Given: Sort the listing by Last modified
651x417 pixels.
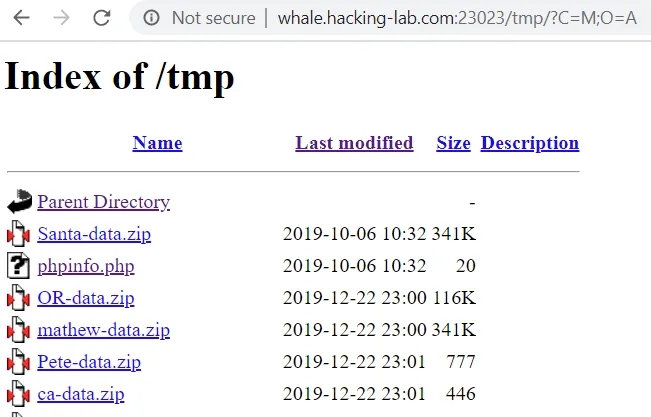Looking at the screenshot, I should (354, 143).
